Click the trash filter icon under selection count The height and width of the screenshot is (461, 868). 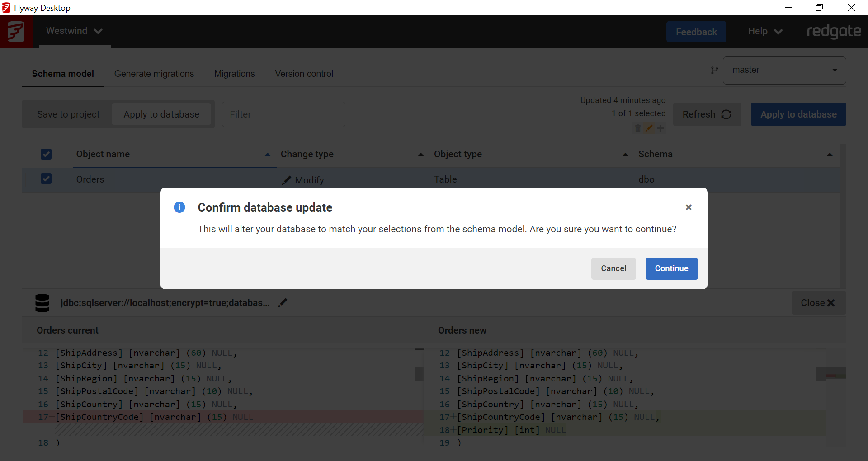[637, 128]
